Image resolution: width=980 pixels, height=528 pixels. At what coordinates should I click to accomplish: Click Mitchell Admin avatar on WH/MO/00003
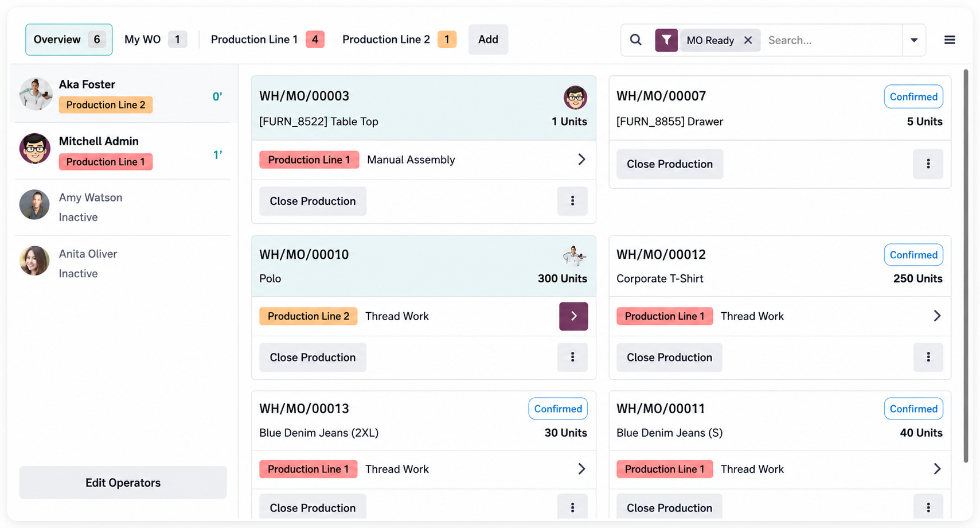pos(575,98)
